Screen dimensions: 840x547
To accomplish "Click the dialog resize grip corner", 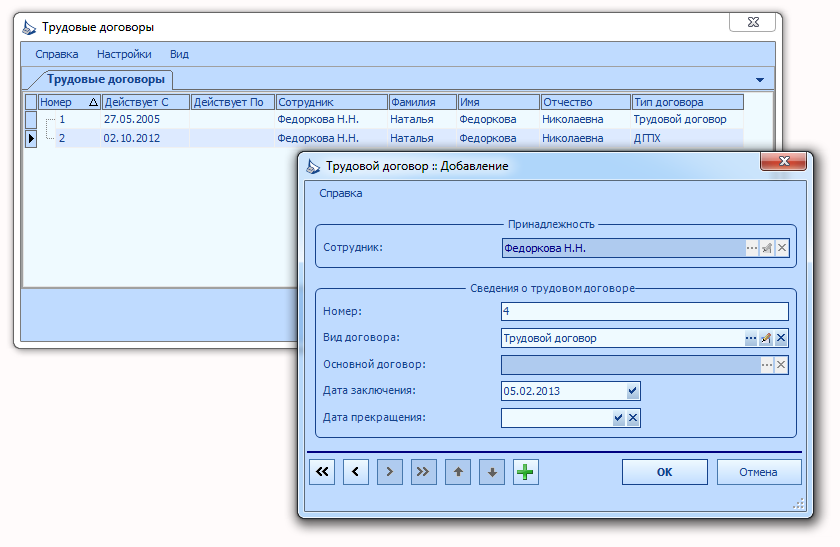I will pos(798,504).
